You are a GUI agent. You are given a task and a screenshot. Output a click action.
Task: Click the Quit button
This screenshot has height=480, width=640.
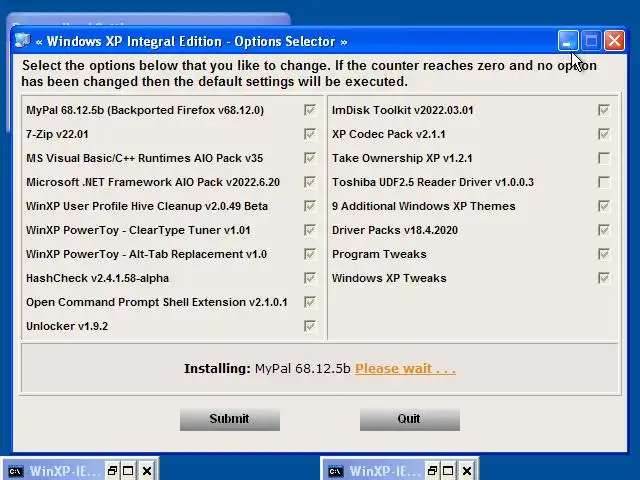(x=410, y=419)
